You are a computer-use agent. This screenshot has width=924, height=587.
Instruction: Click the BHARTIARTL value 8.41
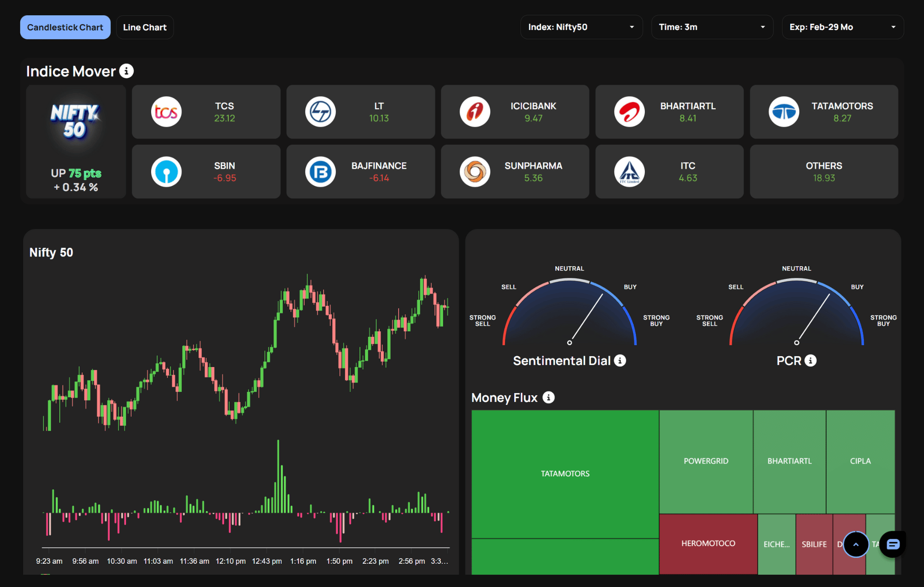coord(688,119)
